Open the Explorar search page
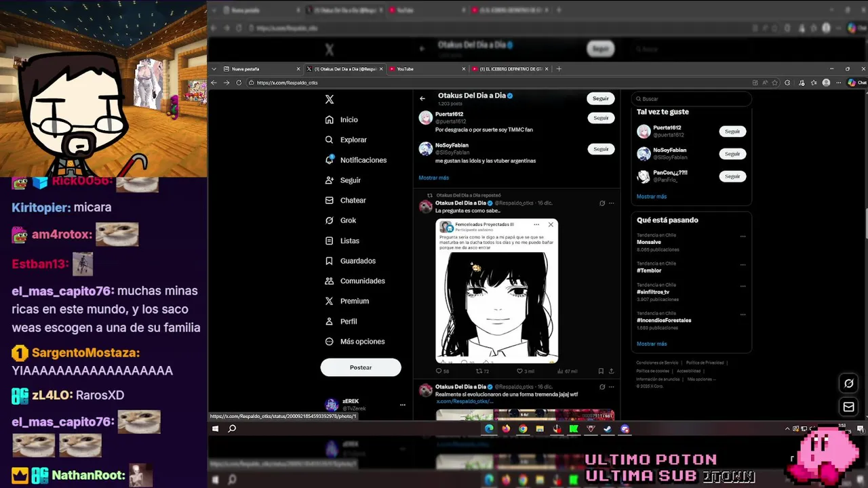 pos(346,140)
